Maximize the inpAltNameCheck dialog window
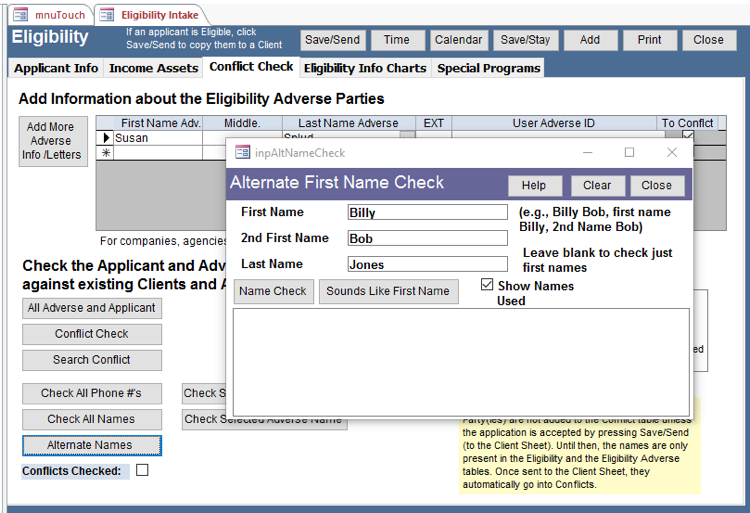The height and width of the screenshot is (513, 750). coord(629,153)
